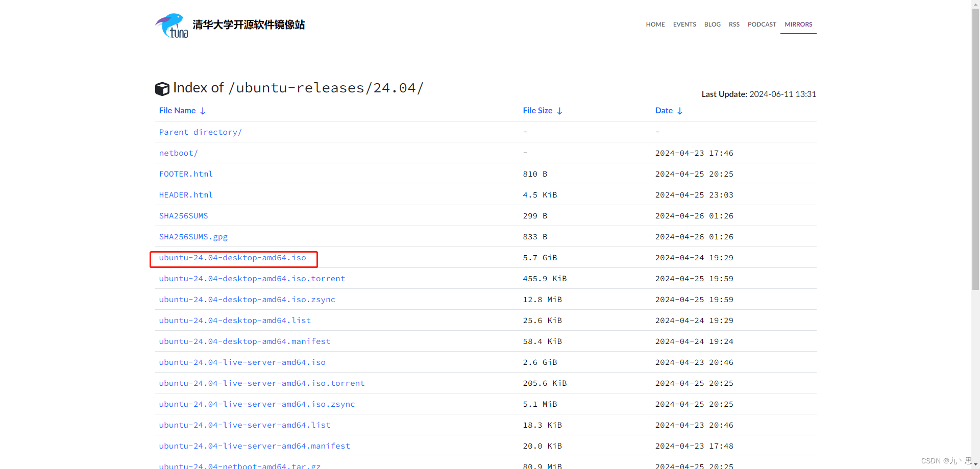Click the package box icon beside Index of
The height and width of the screenshot is (469, 980).
(162, 89)
